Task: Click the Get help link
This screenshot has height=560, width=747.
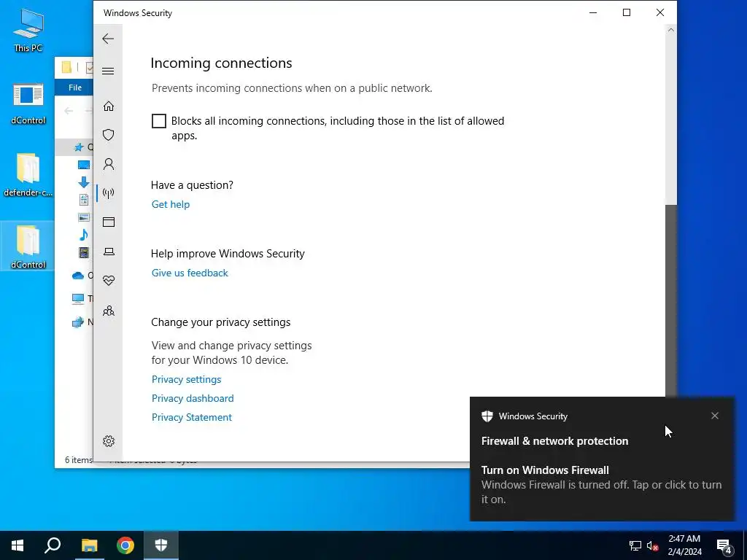Action: click(171, 204)
